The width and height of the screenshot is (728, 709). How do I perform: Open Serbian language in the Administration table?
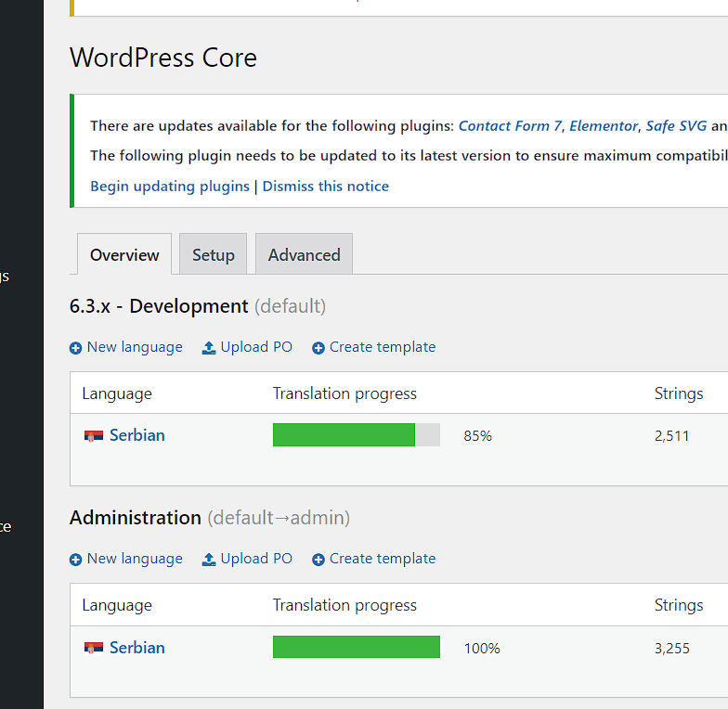(x=137, y=648)
